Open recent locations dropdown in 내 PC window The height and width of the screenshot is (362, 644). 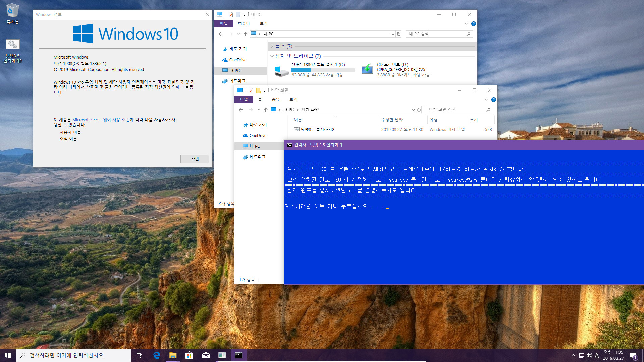coord(238,34)
